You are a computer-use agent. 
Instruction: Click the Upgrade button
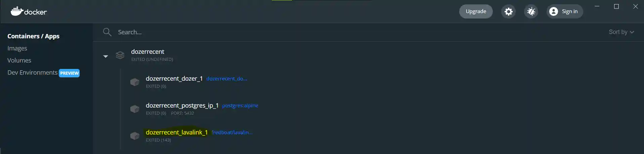476,11
